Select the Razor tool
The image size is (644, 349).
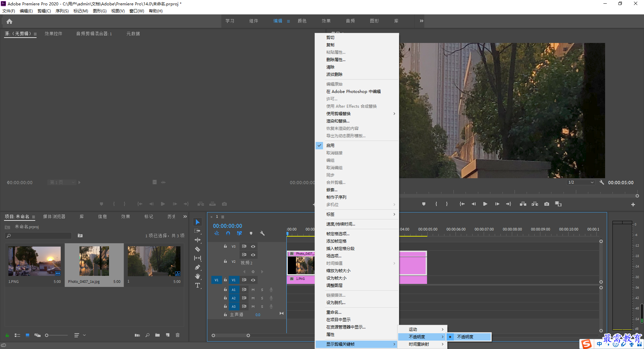point(198,249)
